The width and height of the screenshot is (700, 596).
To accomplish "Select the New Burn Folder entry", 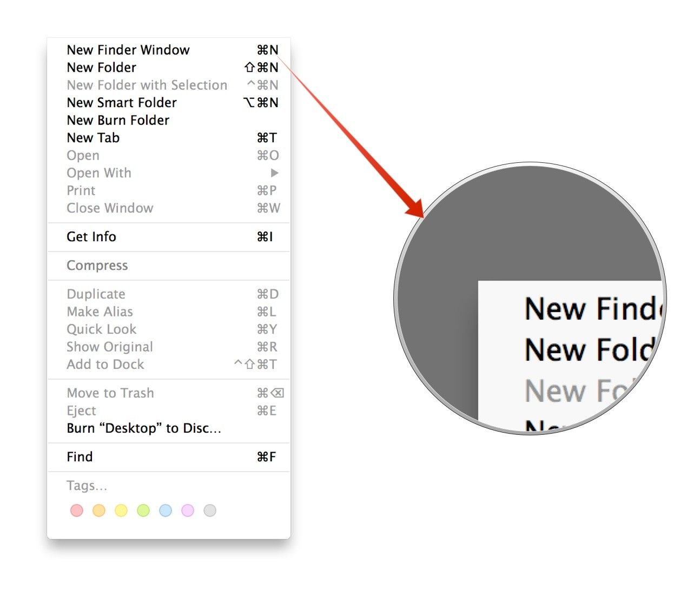I will [x=118, y=121].
